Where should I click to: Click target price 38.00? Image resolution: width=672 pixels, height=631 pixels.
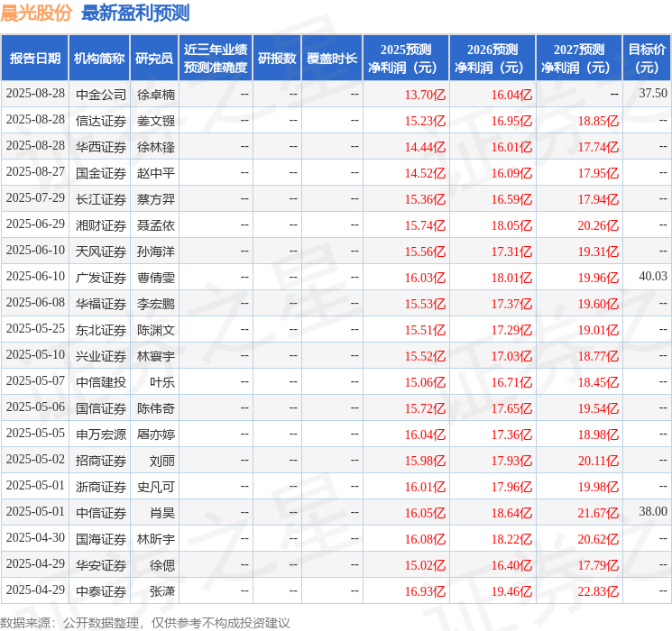click(x=653, y=511)
